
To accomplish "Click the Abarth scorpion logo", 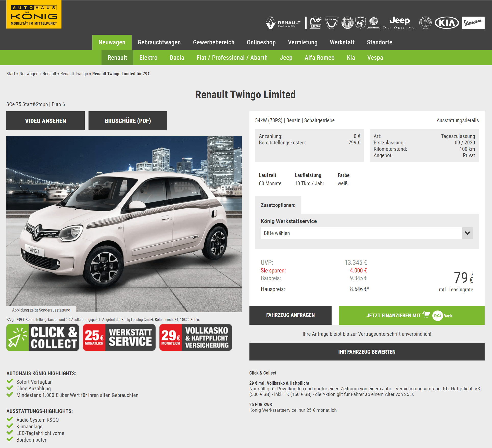I will (x=360, y=23).
